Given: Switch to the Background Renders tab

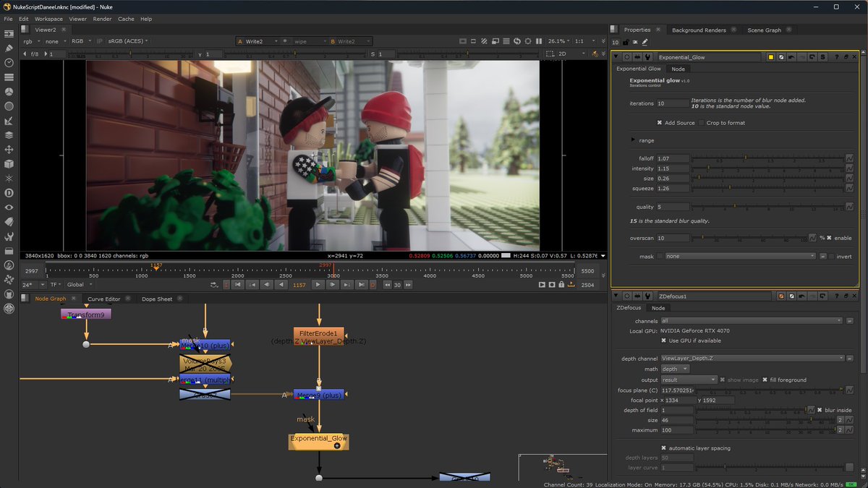Looking at the screenshot, I should 699,30.
